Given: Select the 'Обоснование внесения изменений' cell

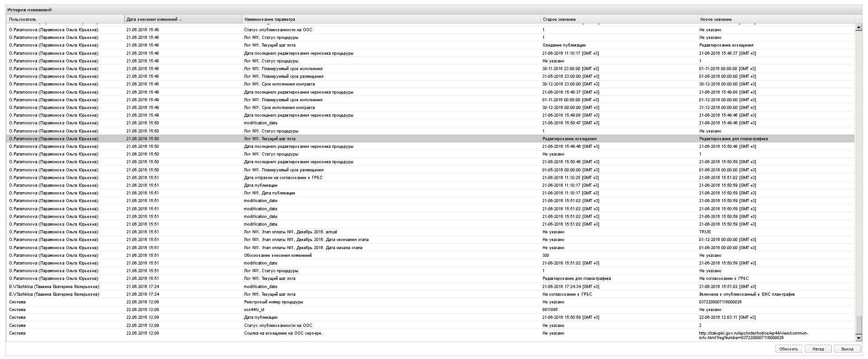Looking at the screenshot, I should click(x=278, y=255).
